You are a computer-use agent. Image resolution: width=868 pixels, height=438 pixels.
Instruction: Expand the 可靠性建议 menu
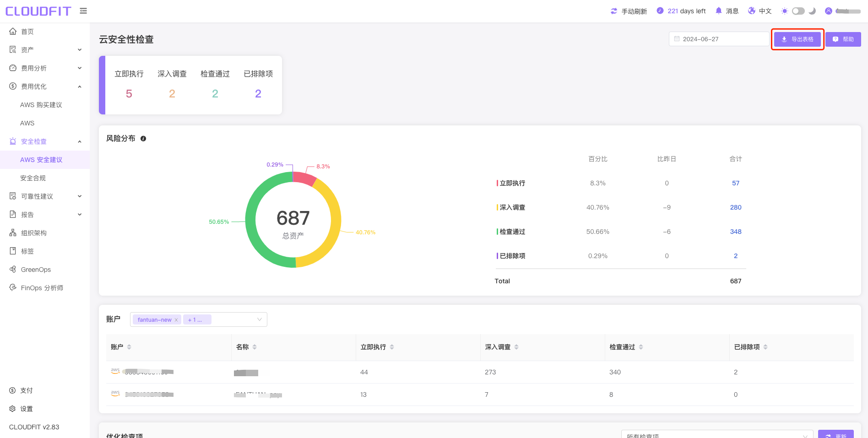point(80,196)
